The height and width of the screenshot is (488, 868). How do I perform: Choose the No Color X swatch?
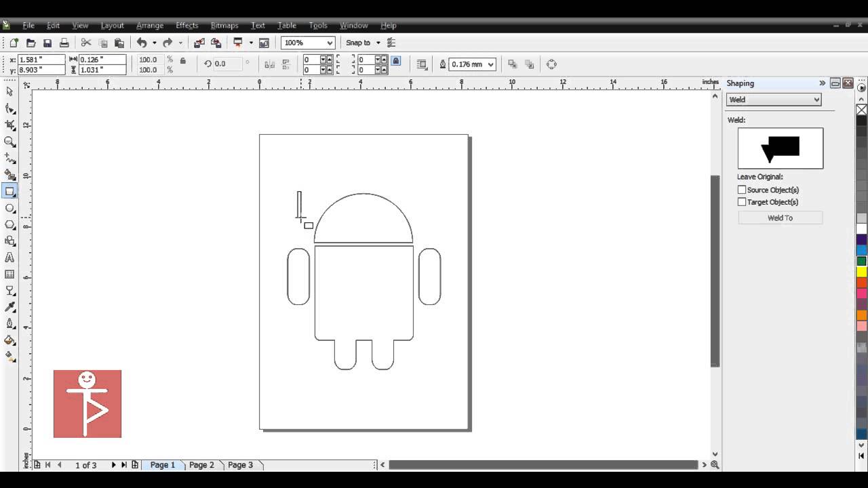click(862, 109)
